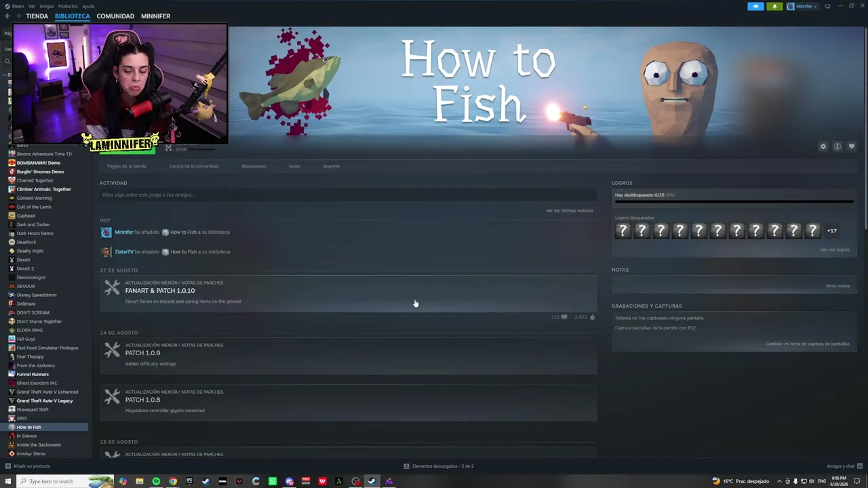This screenshot has width=868, height=488.
Task: Switch to Big Picture mode monitor icon
Action: click(x=827, y=6)
